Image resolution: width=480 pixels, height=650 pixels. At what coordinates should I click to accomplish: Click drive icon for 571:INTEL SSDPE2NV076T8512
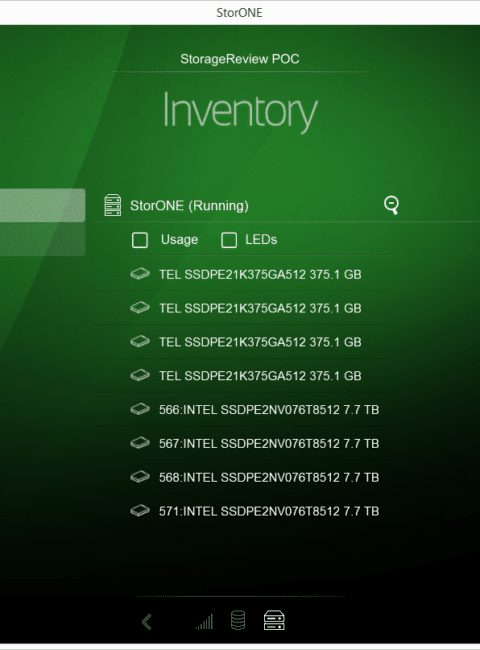(140, 511)
